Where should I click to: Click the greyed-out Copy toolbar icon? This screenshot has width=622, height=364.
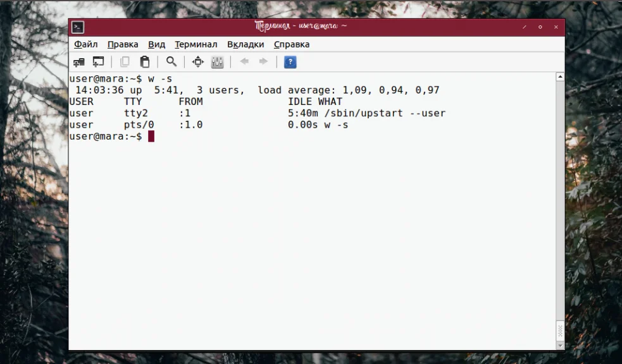click(125, 62)
